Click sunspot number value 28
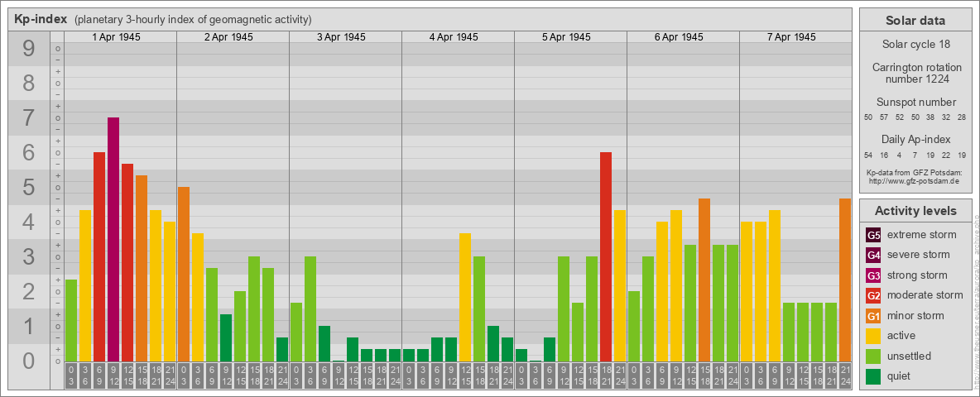 (962, 117)
